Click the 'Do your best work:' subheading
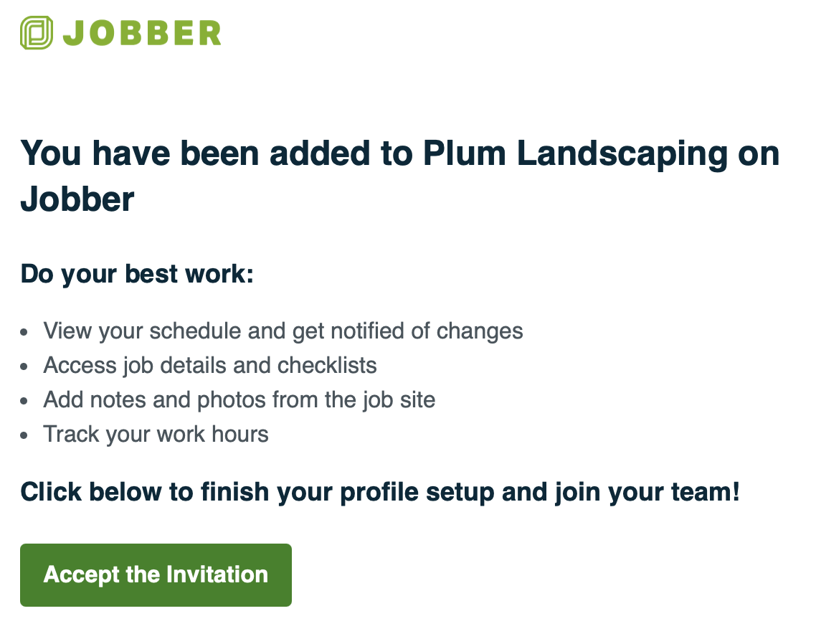816x644 pixels. click(x=137, y=274)
